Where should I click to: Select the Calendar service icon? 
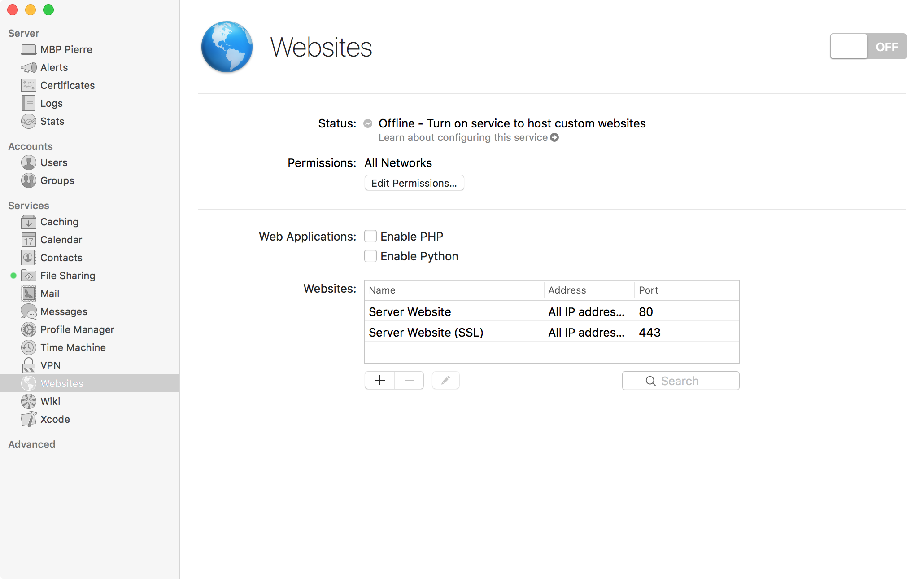click(29, 240)
